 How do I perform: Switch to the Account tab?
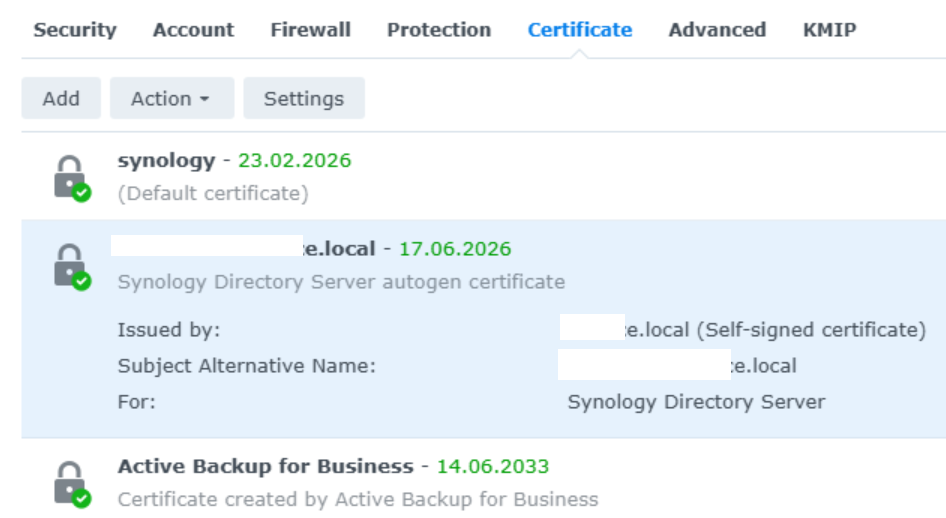click(x=193, y=30)
